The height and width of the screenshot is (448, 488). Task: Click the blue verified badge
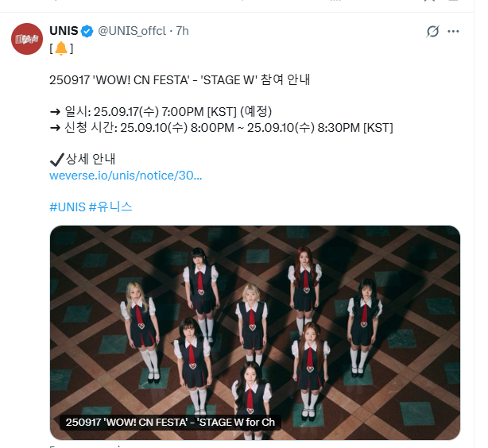click(87, 31)
